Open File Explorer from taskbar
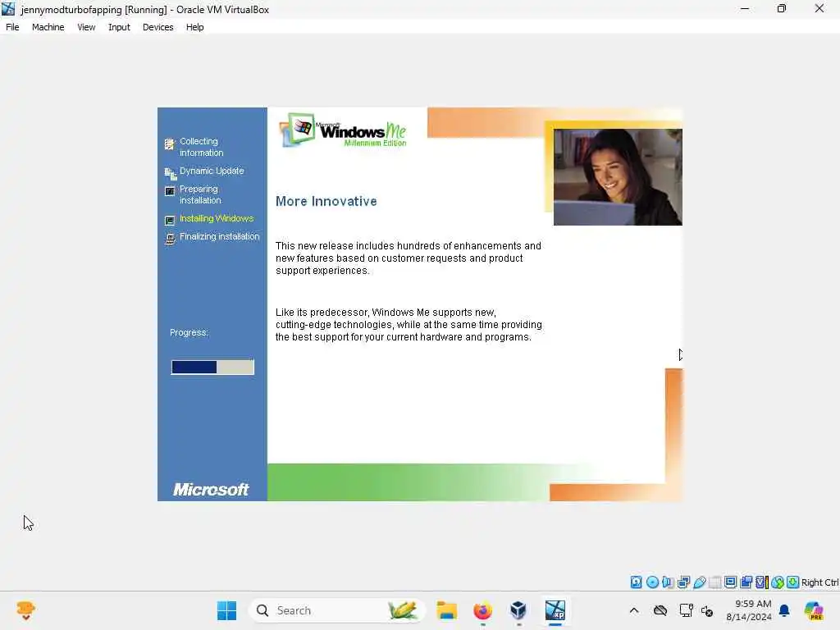Image resolution: width=840 pixels, height=630 pixels. point(446,610)
